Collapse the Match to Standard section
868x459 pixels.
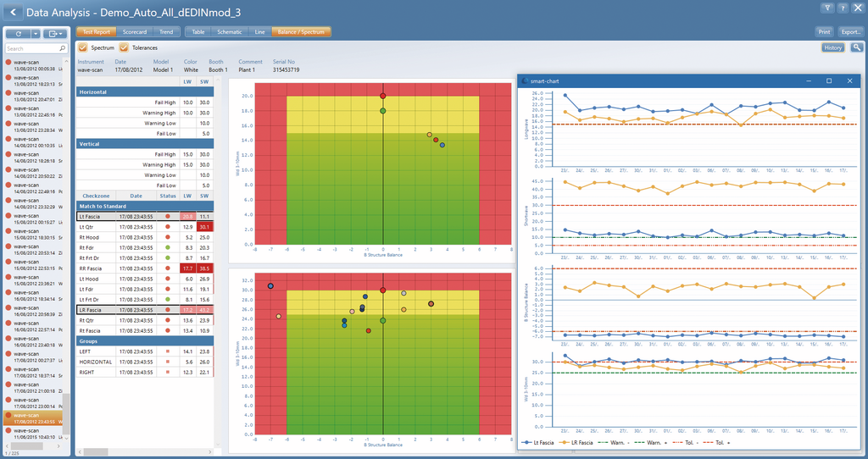tap(144, 206)
